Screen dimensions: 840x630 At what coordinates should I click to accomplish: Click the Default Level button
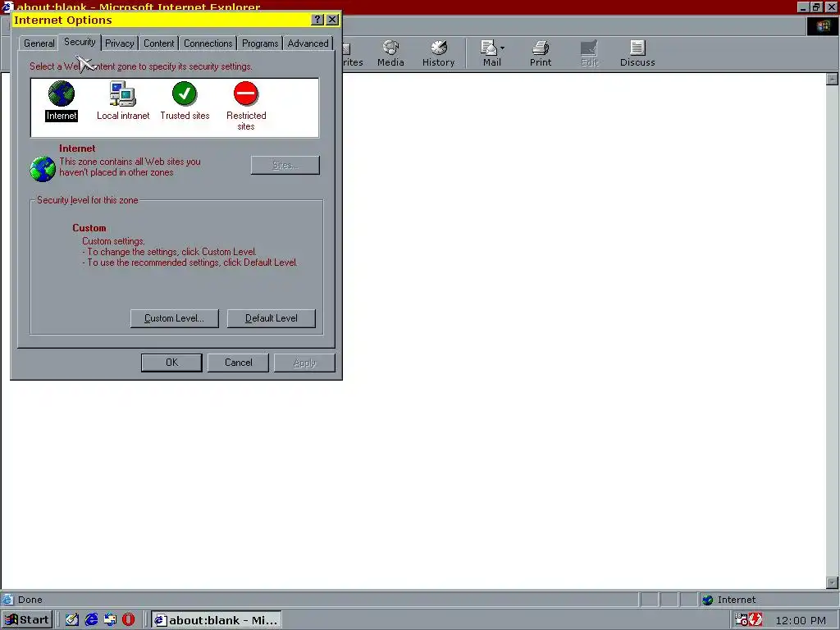click(x=271, y=318)
